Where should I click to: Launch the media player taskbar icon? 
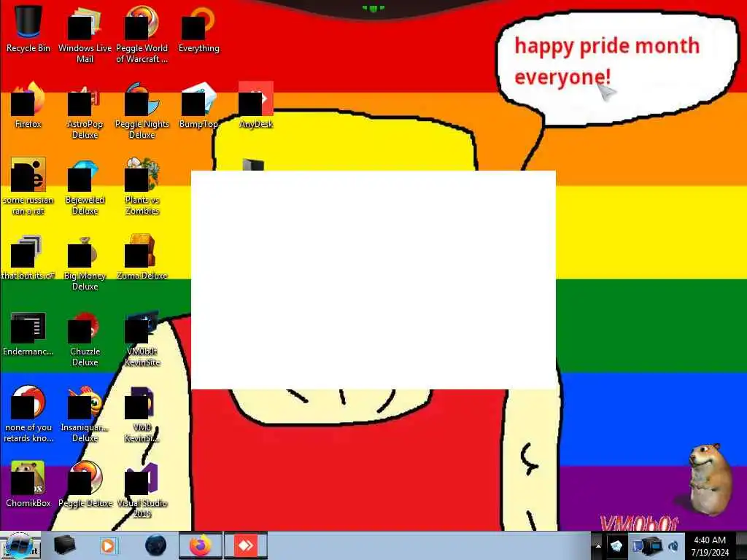[108, 545]
